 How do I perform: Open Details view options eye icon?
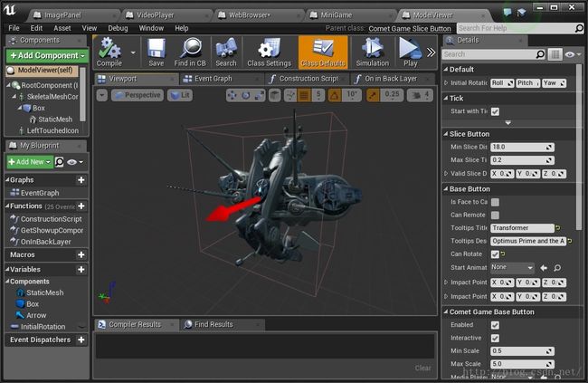(573, 54)
